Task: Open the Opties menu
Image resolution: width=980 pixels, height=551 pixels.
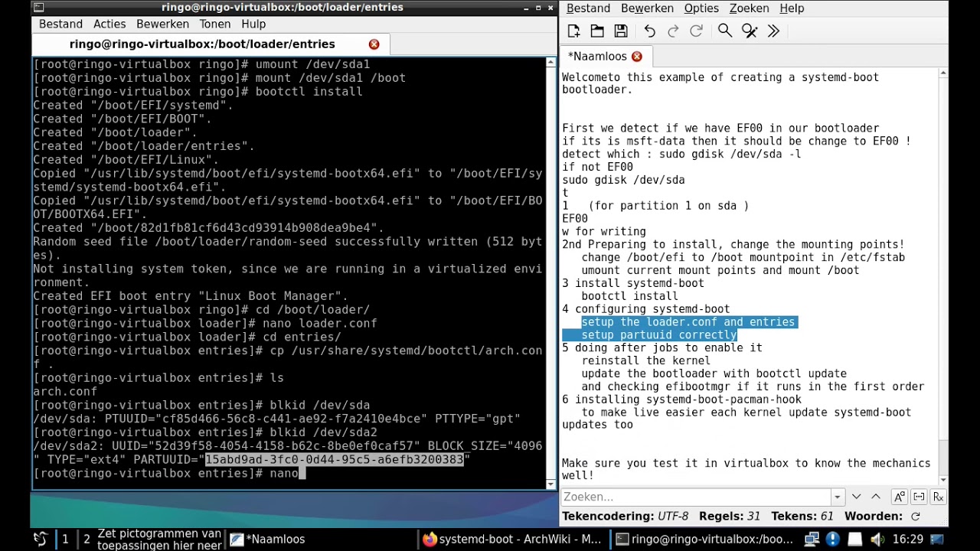Action: pos(701,8)
